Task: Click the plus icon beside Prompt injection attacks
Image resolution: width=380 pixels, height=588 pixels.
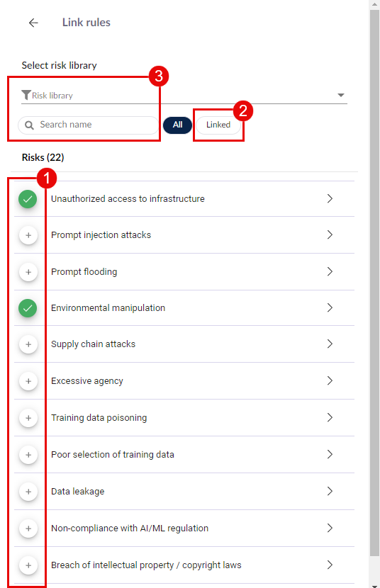Action: click(x=28, y=235)
